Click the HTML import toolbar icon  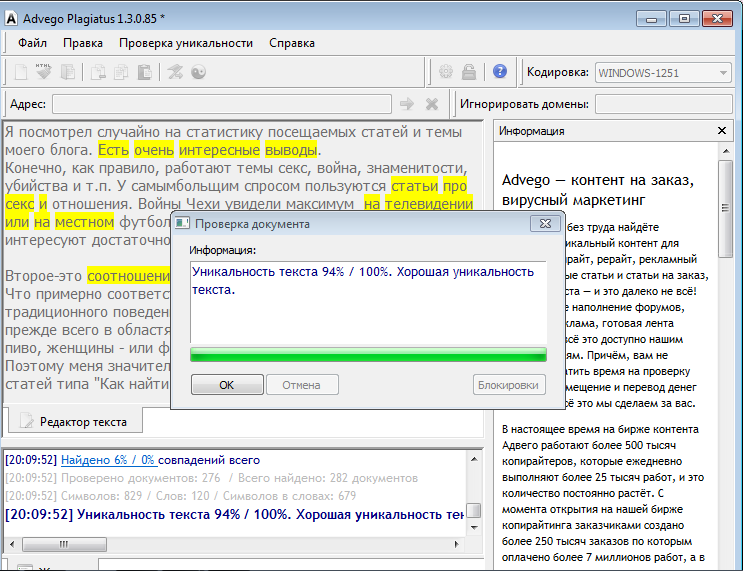click(44, 72)
